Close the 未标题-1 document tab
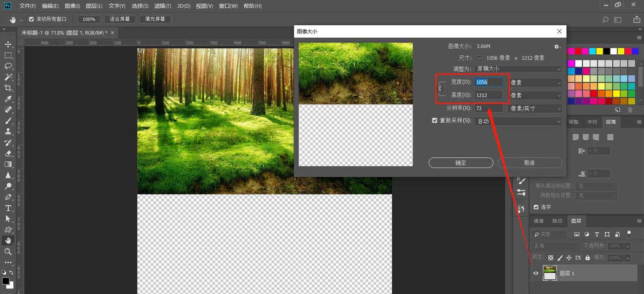 112,32
